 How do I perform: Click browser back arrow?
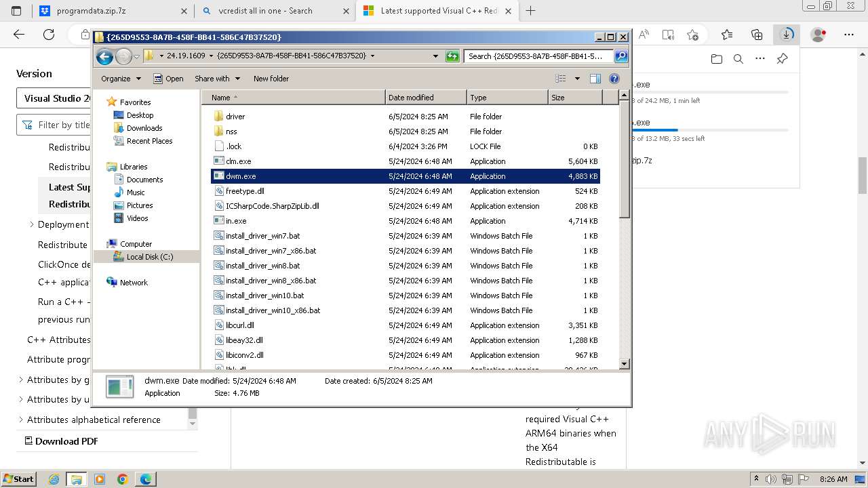19,35
